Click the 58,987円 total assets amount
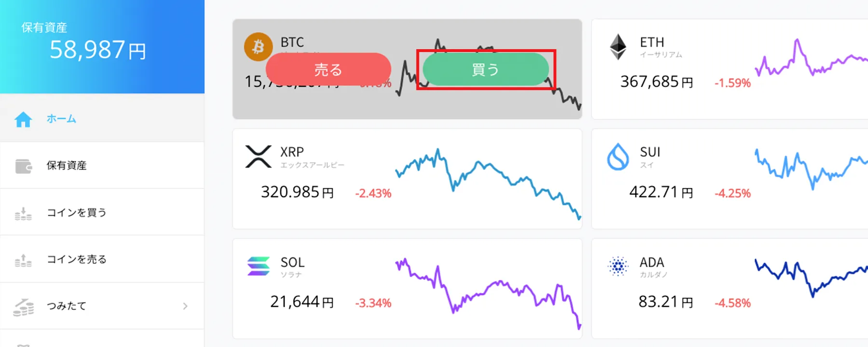The height and width of the screenshot is (347, 868). click(98, 50)
